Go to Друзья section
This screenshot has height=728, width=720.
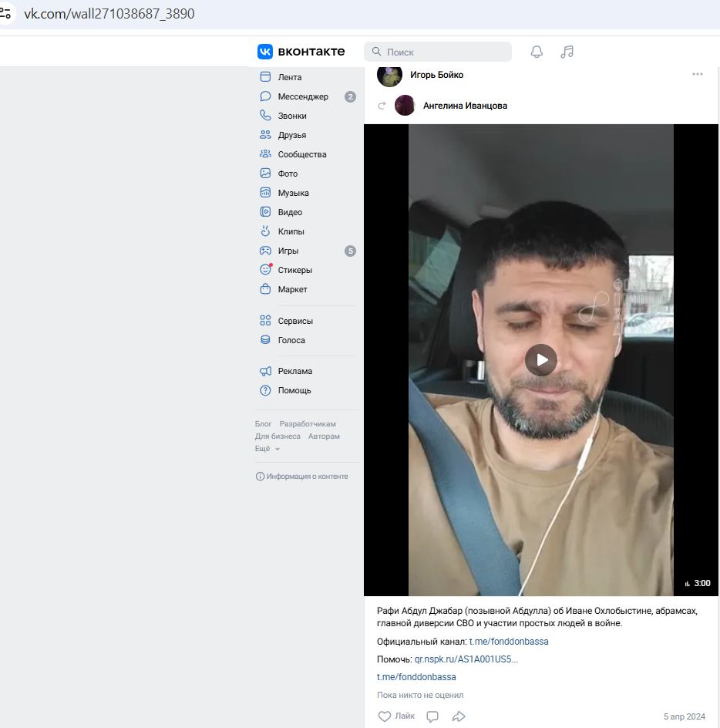coord(292,135)
